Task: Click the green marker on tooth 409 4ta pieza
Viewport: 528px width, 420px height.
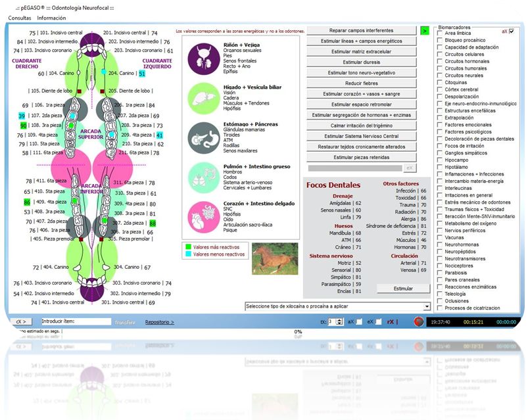Action: coord(75,201)
